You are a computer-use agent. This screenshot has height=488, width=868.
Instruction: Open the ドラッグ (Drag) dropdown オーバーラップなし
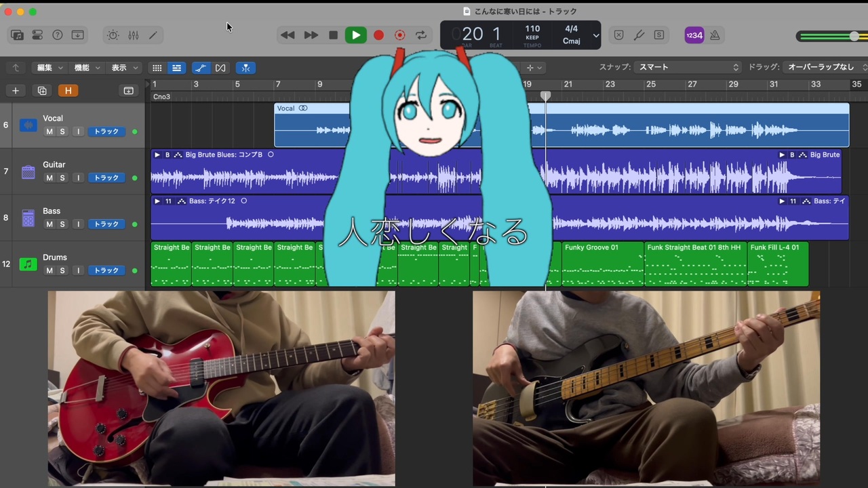tap(825, 67)
